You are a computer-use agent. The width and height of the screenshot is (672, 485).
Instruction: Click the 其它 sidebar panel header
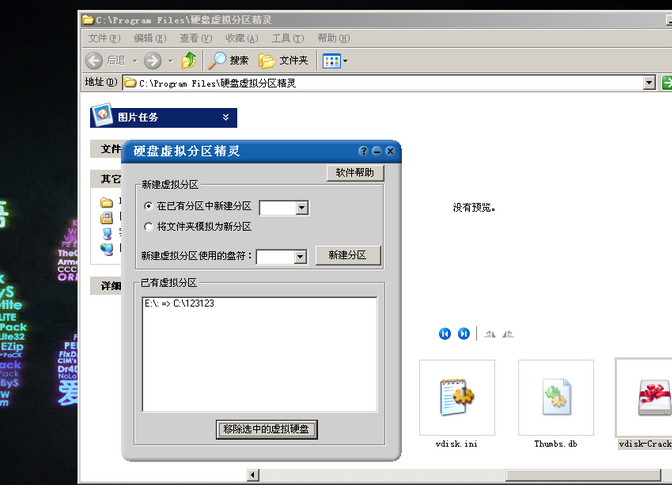pos(106,179)
